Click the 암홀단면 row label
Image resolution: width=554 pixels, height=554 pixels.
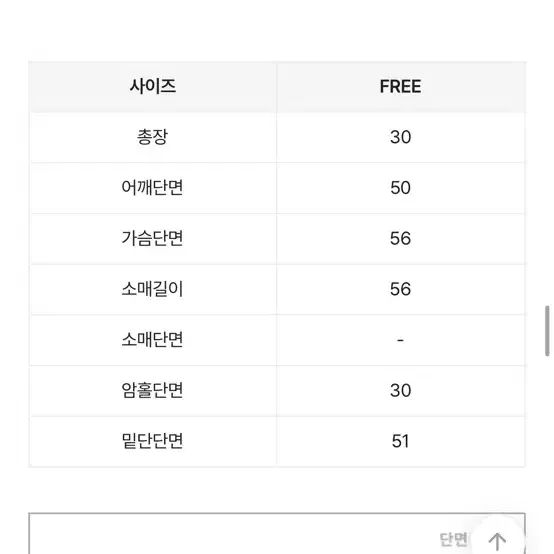[153, 390]
